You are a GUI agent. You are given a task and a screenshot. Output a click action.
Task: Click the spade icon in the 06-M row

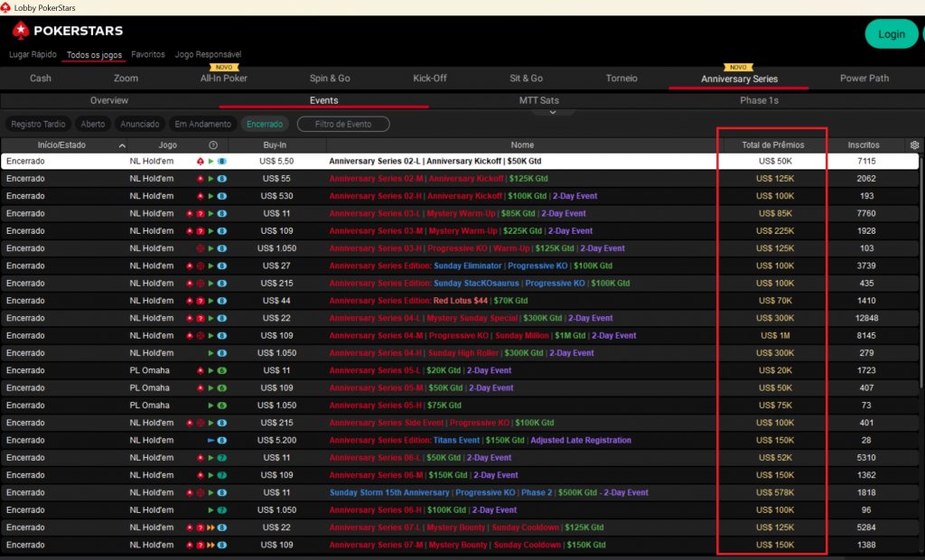coord(200,475)
